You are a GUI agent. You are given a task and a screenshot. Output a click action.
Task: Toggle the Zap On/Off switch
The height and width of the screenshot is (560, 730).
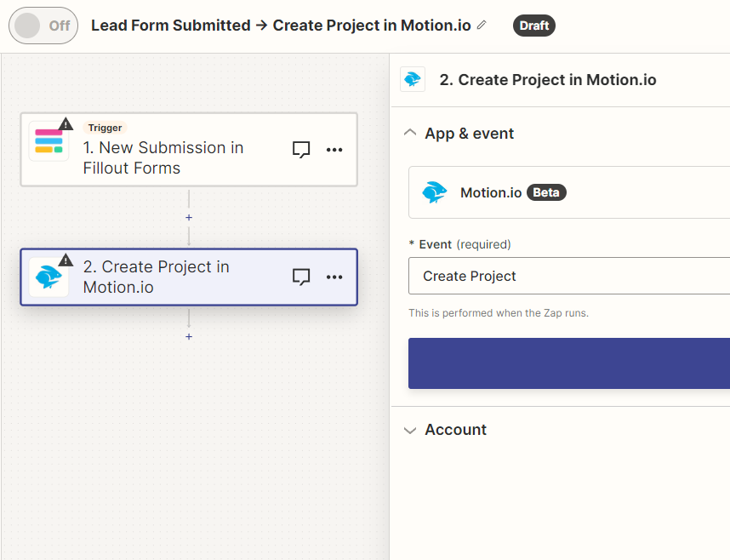pos(43,26)
